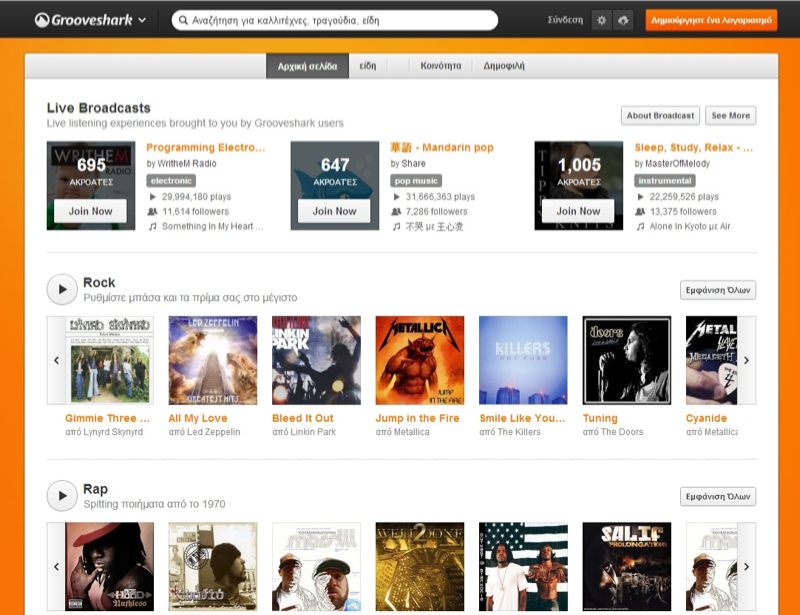Viewport: 800px width, 615px height.
Task: Open the Smile Like You song link
Action: pyautogui.click(x=522, y=418)
